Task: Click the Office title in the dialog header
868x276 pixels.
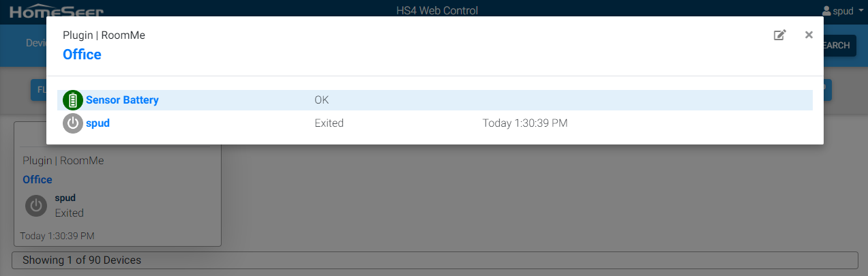Action: 82,55
